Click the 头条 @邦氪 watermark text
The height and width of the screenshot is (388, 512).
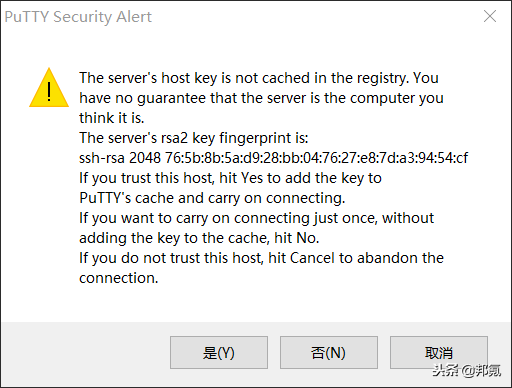click(467, 370)
